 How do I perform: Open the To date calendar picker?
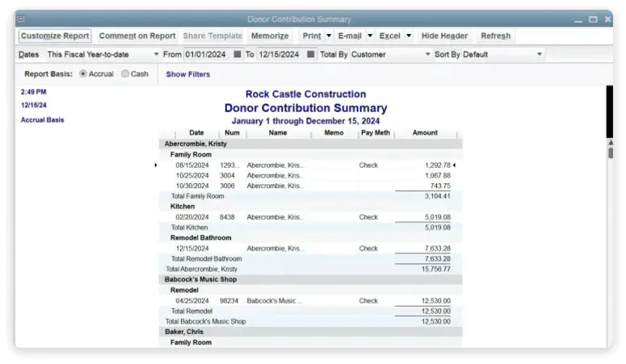[311, 54]
